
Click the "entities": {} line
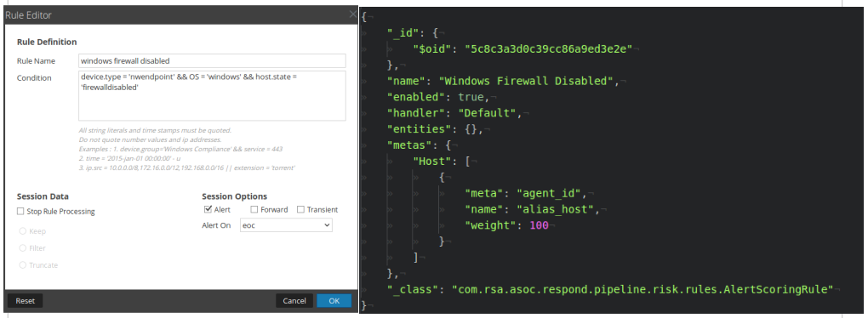pyautogui.click(x=435, y=129)
